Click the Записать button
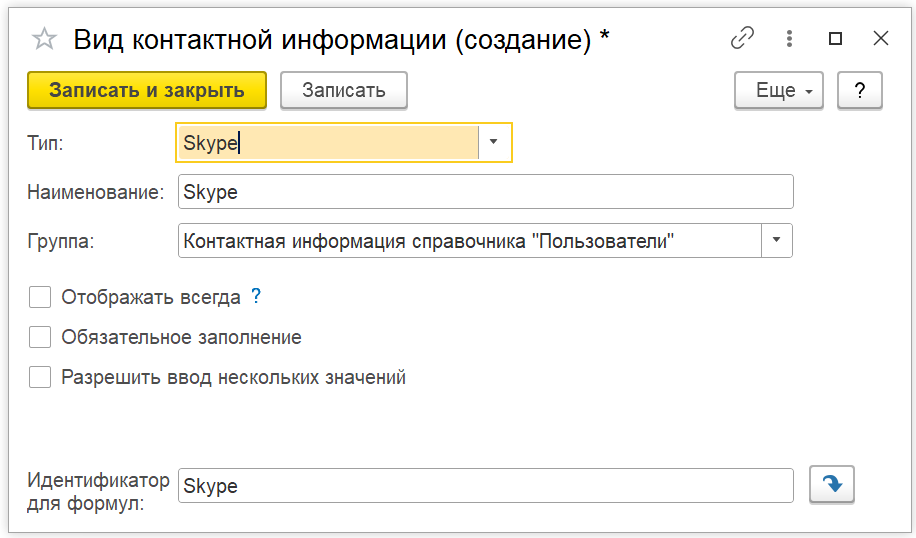This screenshot has width=916, height=538. click(344, 91)
